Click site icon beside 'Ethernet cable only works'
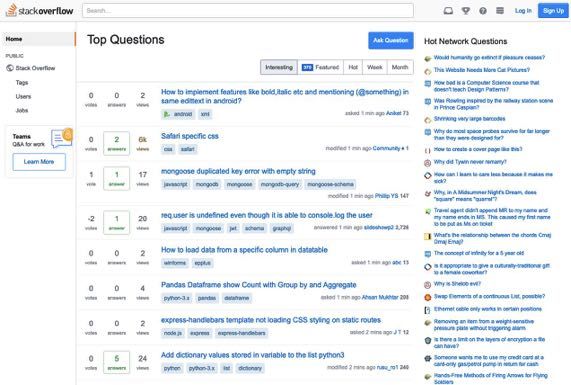The width and height of the screenshot is (571, 385). coord(428,310)
